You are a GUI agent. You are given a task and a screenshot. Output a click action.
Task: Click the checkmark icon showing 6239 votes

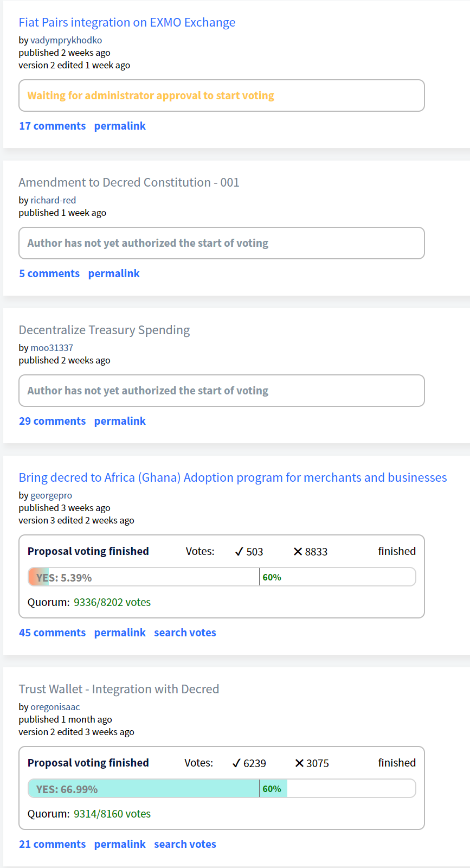[x=236, y=763]
